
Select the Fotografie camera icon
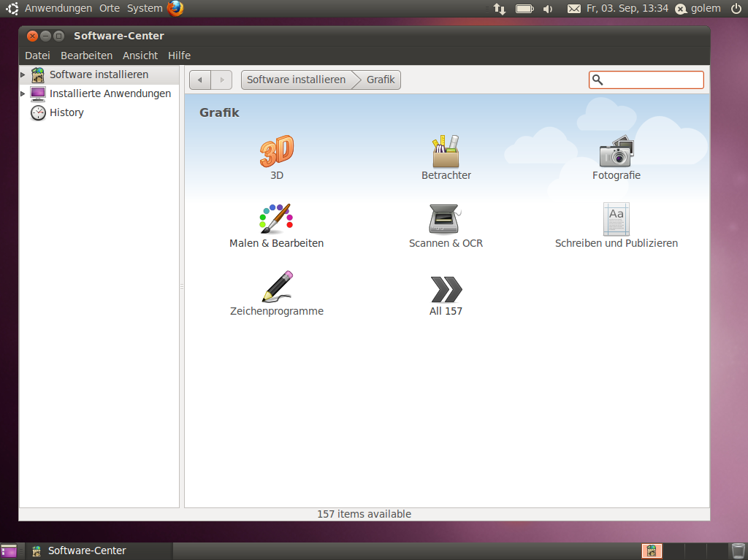click(x=616, y=152)
